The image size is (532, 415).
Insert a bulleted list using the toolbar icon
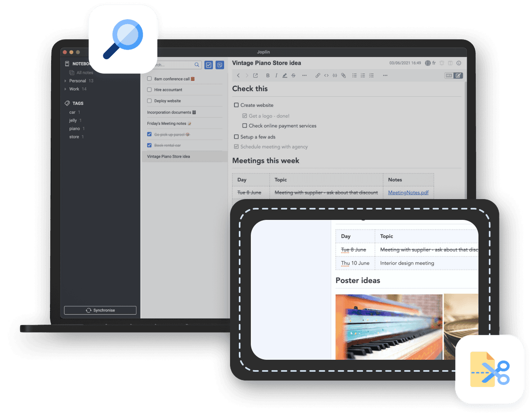[x=354, y=75]
